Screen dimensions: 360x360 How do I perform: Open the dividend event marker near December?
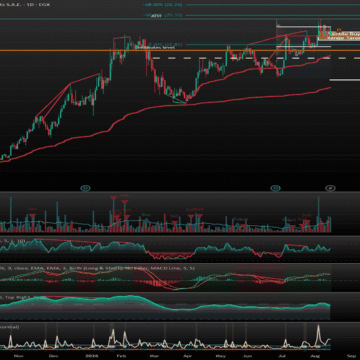coord(86,188)
